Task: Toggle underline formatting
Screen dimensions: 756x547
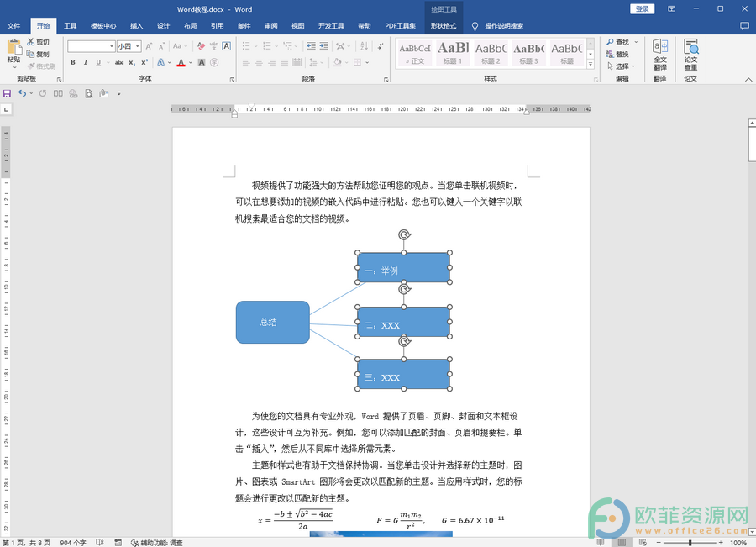Action: (x=98, y=62)
